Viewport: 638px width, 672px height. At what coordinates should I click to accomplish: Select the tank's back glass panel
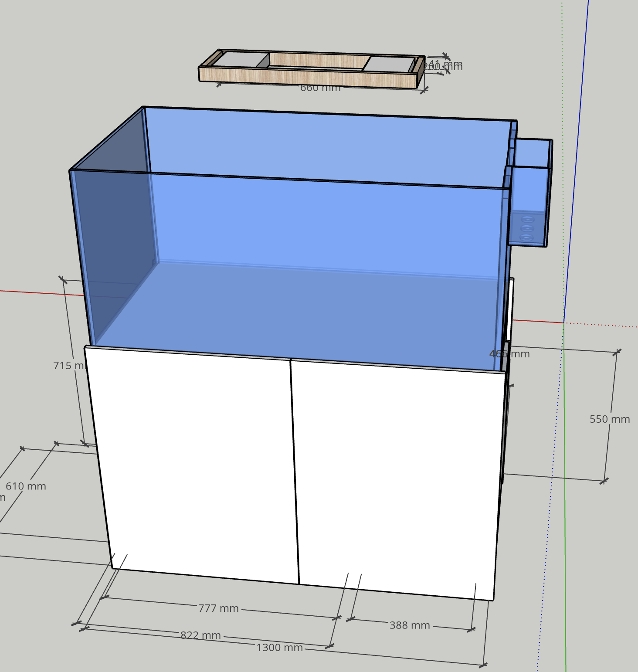327,144
